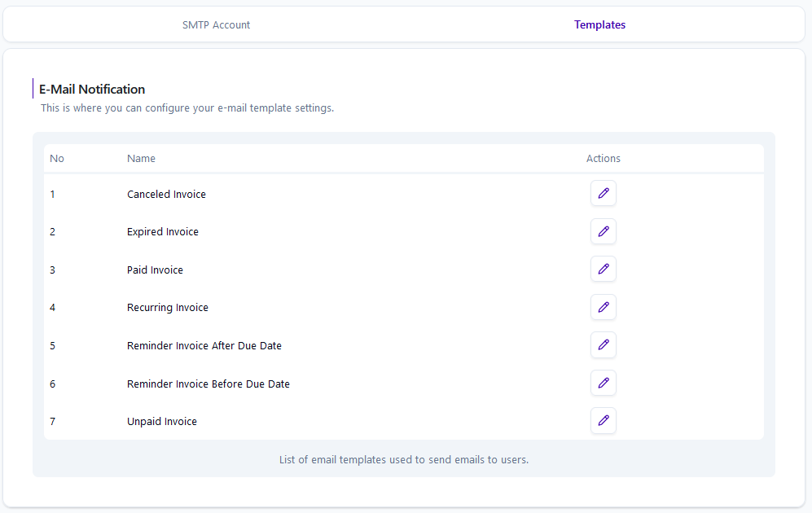Click the Canceled Invoice name
The height and width of the screenshot is (513, 812).
pos(166,194)
